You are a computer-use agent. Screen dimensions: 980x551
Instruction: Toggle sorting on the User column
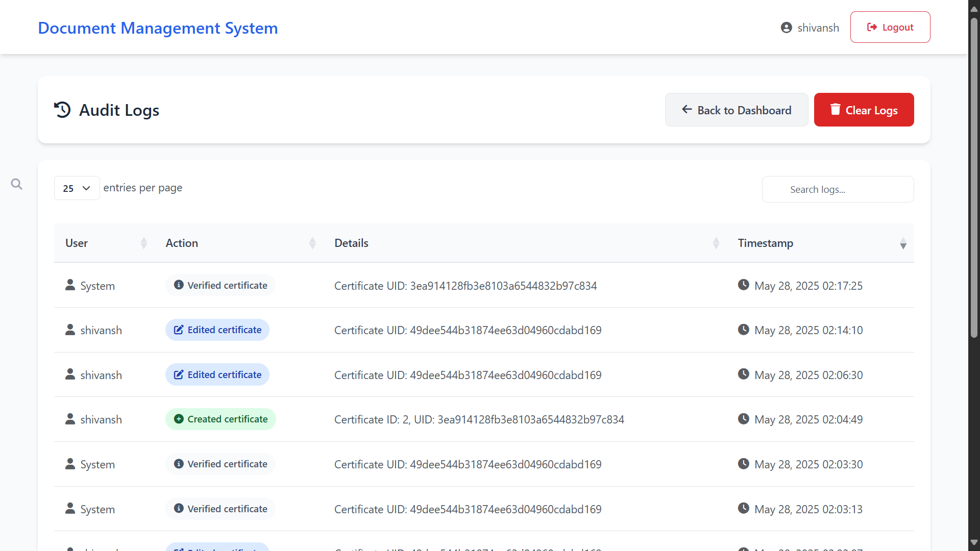pyautogui.click(x=143, y=243)
